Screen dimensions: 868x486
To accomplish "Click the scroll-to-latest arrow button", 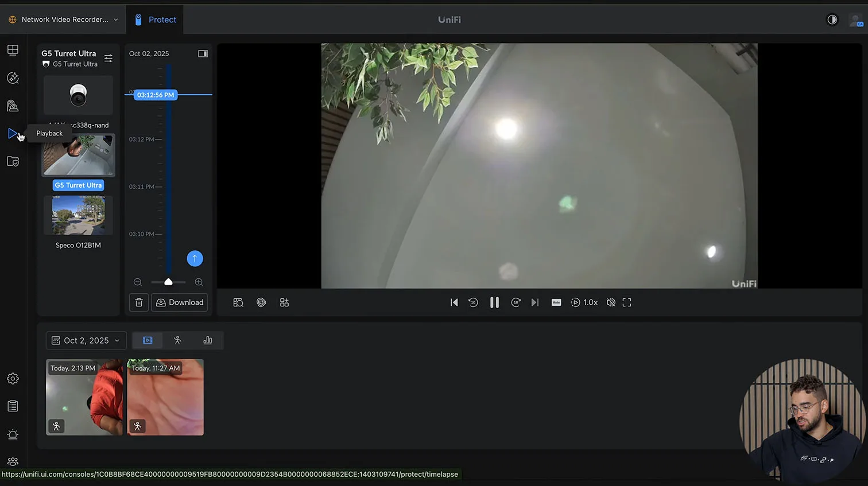I will 195,259.
